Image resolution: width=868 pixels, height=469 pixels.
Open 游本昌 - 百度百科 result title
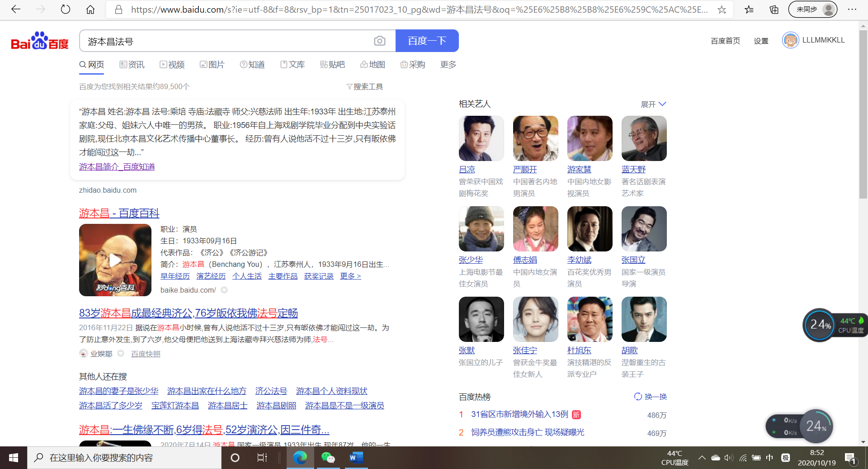click(x=119, y=213)
